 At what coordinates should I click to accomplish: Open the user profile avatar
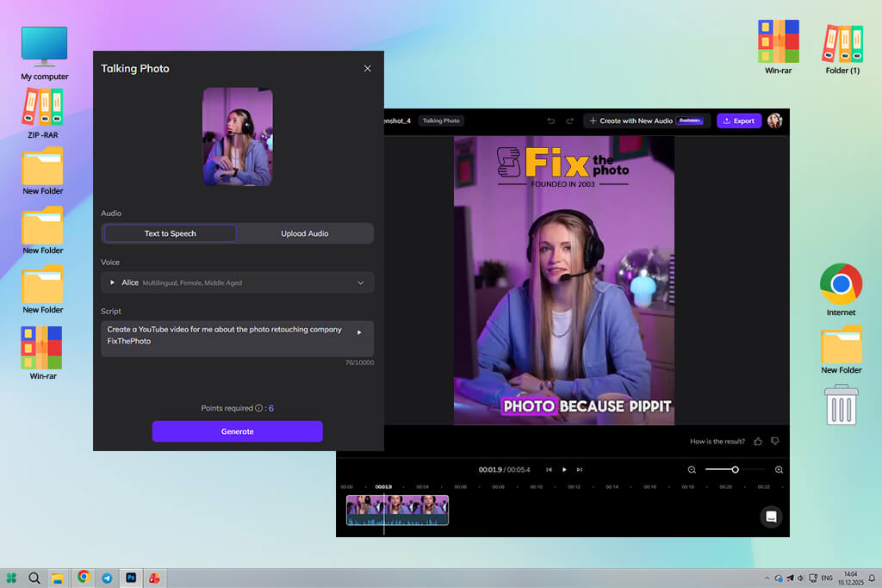click(x=775, y=121)
